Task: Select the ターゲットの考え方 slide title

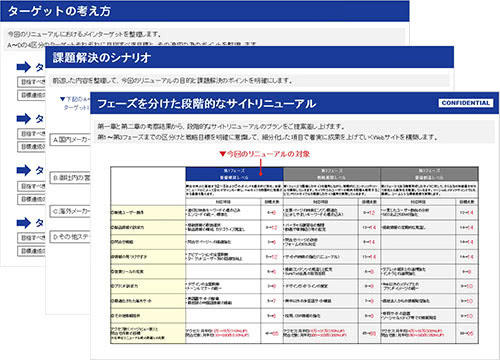Action: click(x=59, y=11)
